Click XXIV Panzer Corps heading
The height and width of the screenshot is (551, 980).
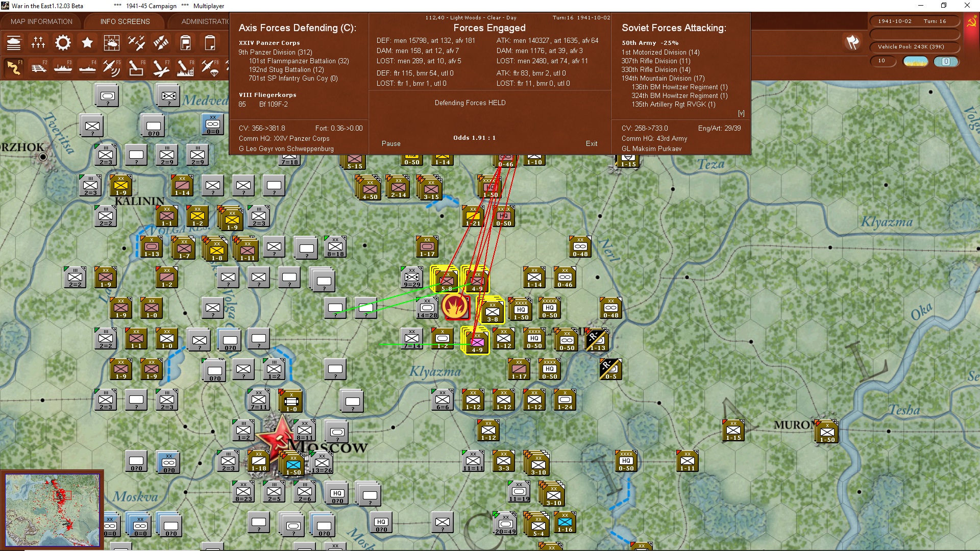point(269,43)
